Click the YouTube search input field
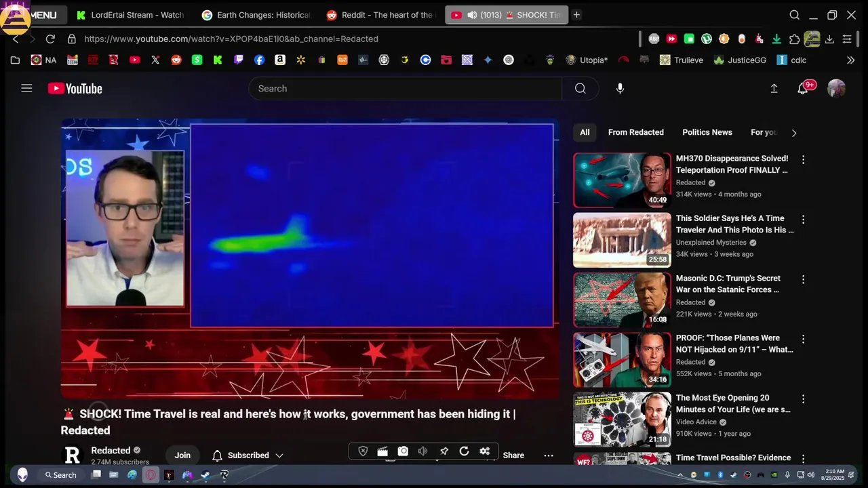The width and height of the screenshot is (868, 488). 405,88
